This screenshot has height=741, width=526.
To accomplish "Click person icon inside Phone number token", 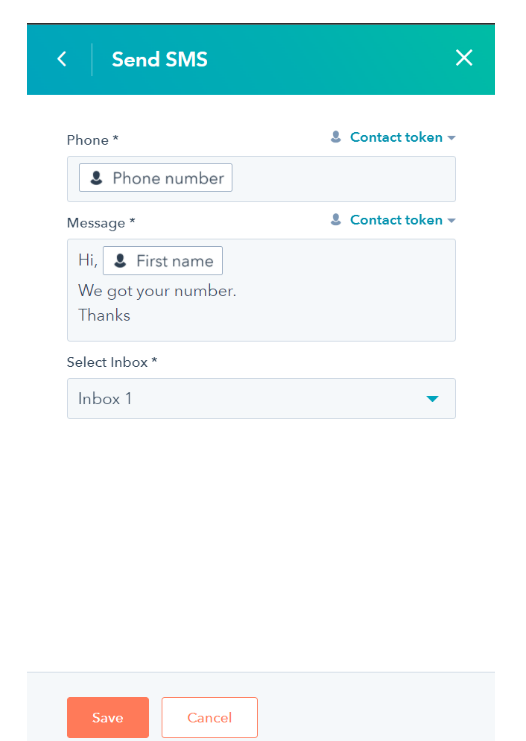I will (x=96, y=178).
